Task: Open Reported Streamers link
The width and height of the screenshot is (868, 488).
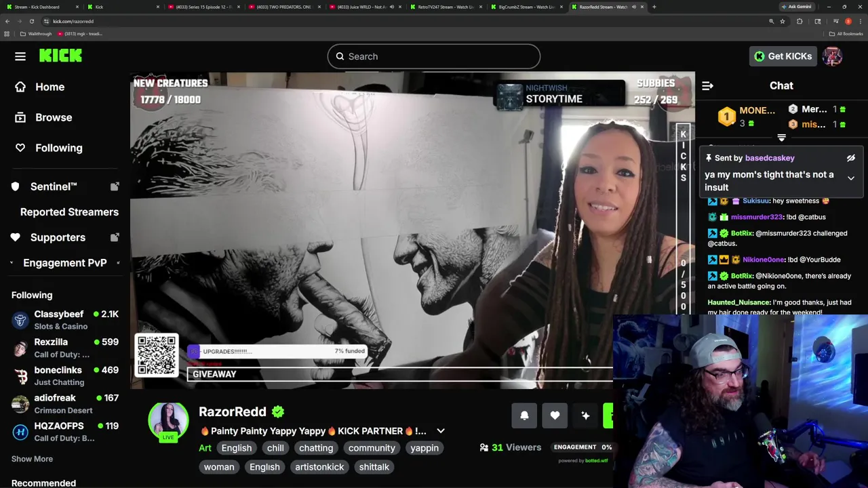Action: (x=69, y=211)
